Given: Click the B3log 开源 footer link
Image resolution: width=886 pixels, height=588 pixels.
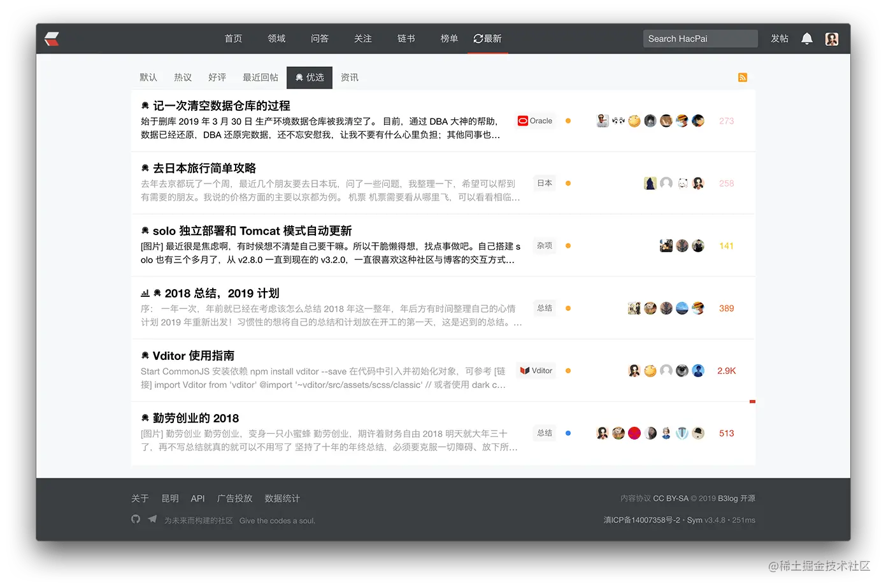Looking at the screenshot, I should [x=736, y=498].
